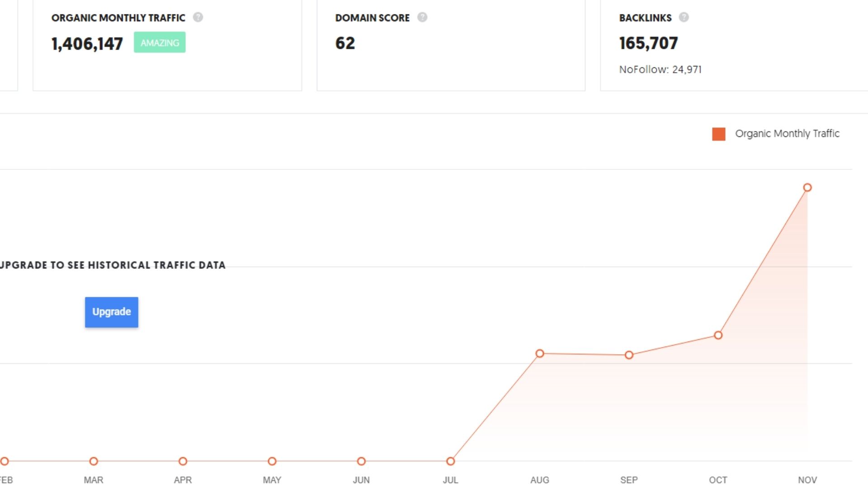
Task: Click the Backlinks help question icon
Action: click(684, 17)
